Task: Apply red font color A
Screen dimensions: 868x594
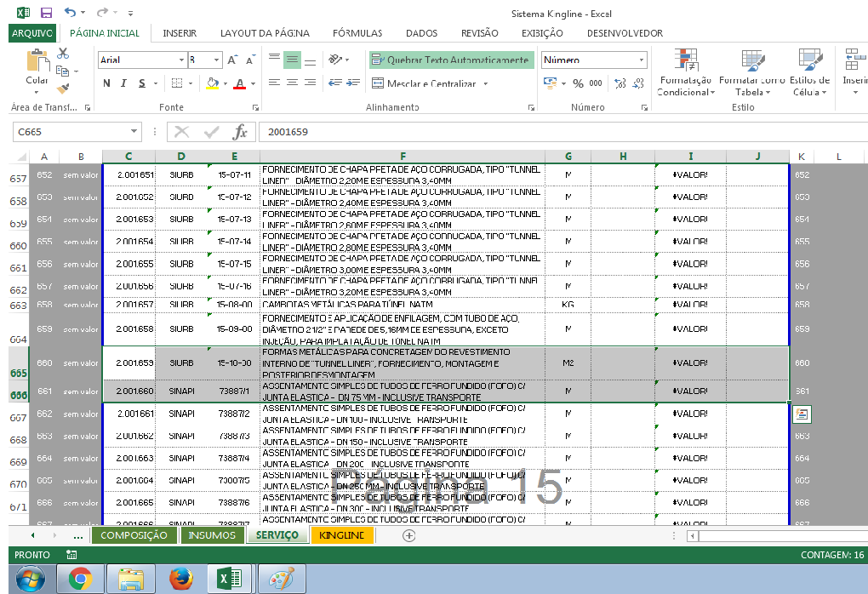Action: point(240,83)
